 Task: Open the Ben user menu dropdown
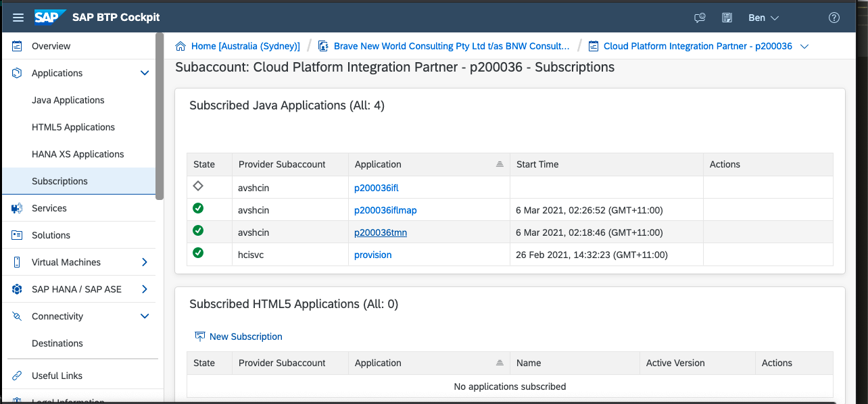(763, 18)
